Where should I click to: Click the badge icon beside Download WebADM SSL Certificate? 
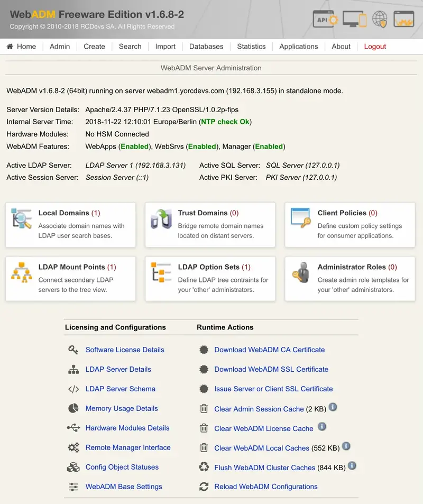coord(204,369)
